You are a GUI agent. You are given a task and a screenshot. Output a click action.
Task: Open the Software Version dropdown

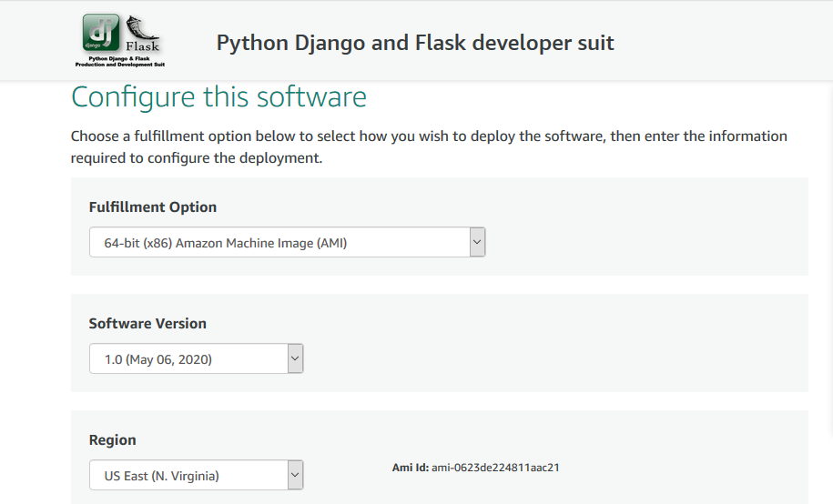pos(196,358)
